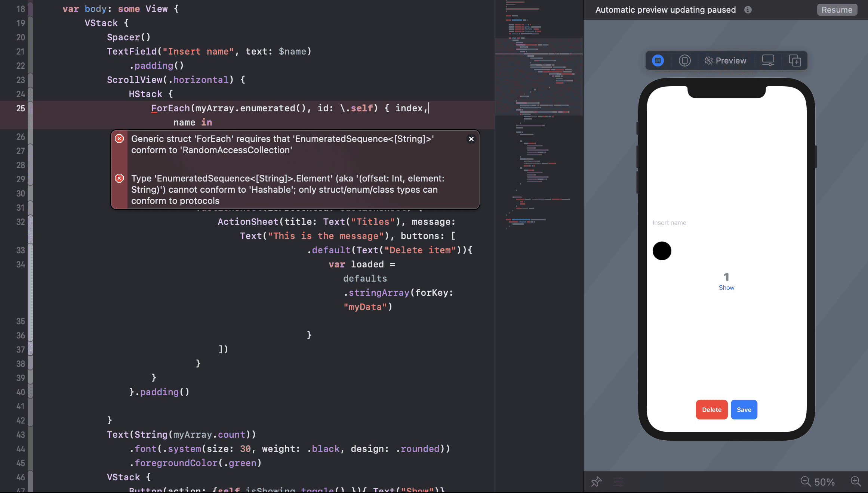Zoom in the preview canvas

point(856,481)
